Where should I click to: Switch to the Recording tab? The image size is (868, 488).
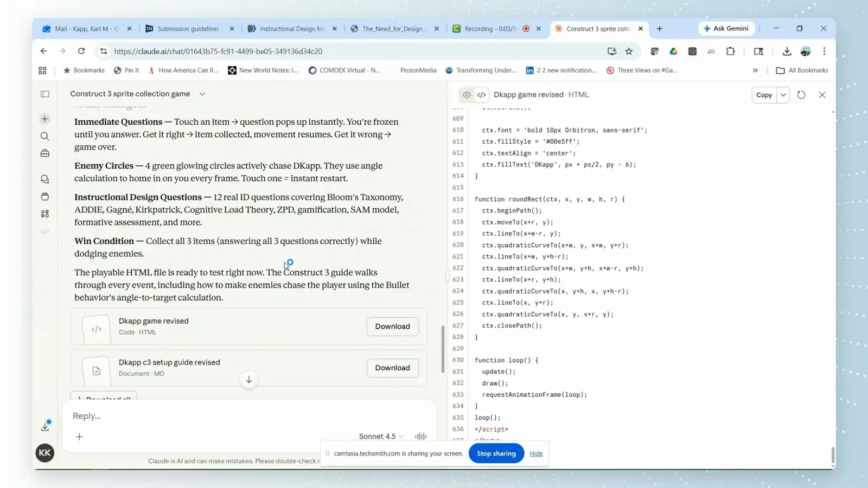pos(497,29)
